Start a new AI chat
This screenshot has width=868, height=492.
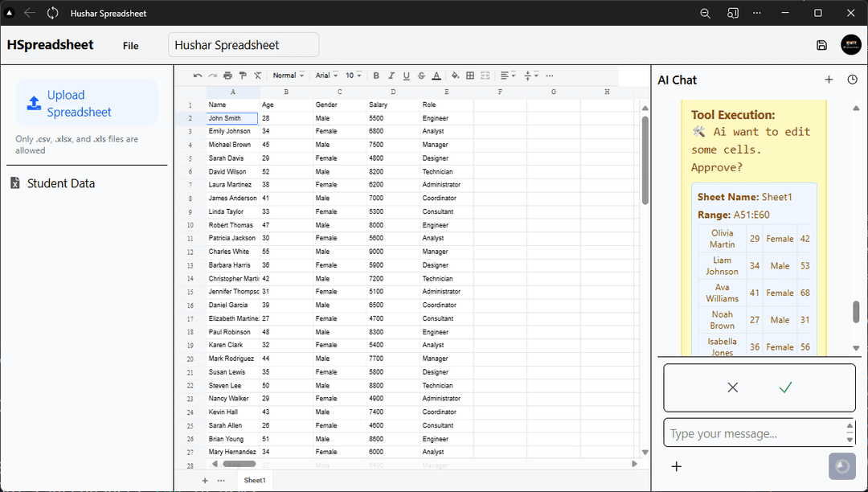(829, 80)
